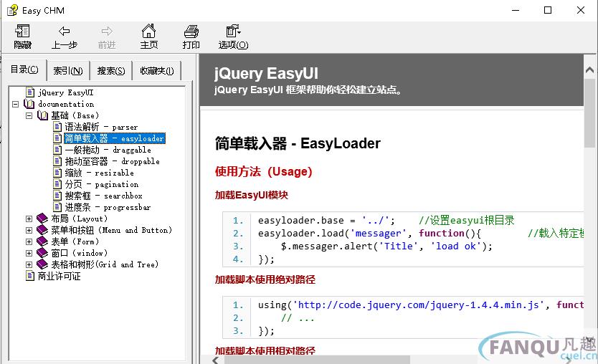Collapse the documentation tree node
598x364 pixels.
[15, 104]
